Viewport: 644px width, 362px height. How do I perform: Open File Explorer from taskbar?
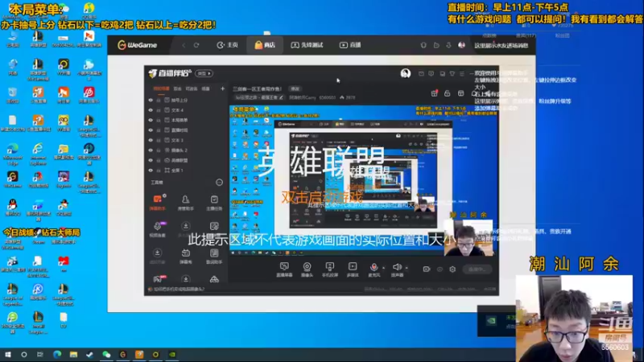73,354
